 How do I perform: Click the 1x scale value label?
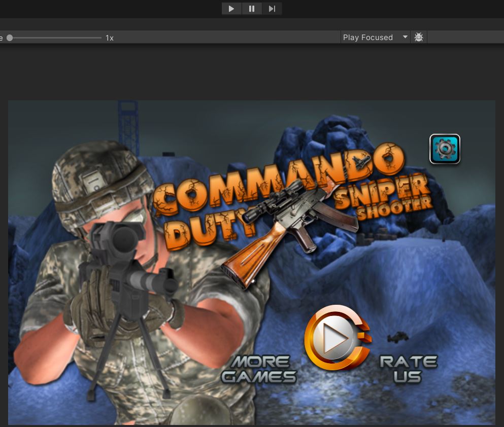point(110,38)
